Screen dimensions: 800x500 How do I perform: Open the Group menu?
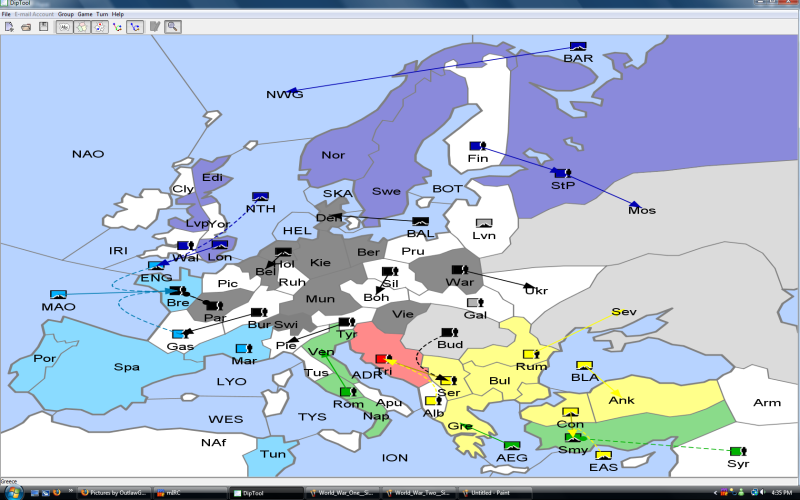coord(66,14)
